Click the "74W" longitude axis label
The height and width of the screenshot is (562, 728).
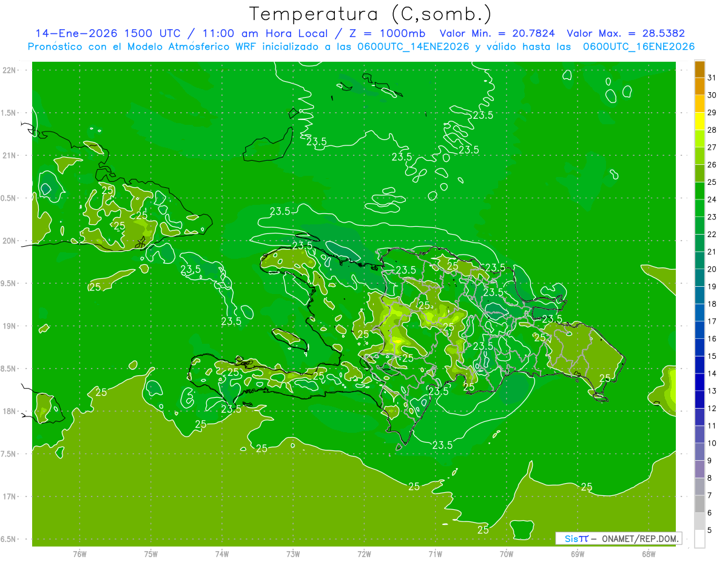coord(222,554)
